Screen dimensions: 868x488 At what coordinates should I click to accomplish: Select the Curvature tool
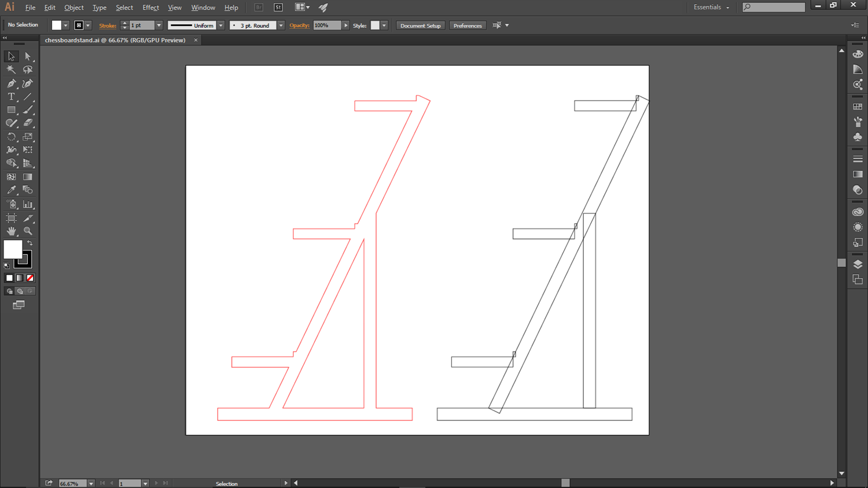[x=27, y=83]
